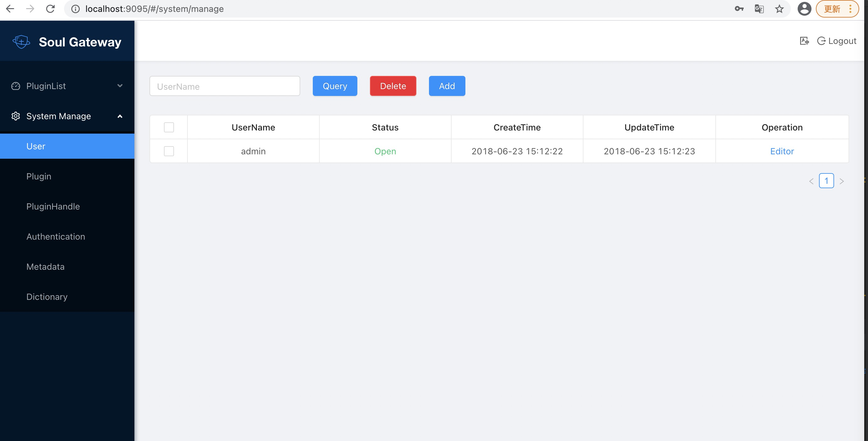Click the Soul Gateway shield logo
868x441 pixels.
click(x=21, y=42)
